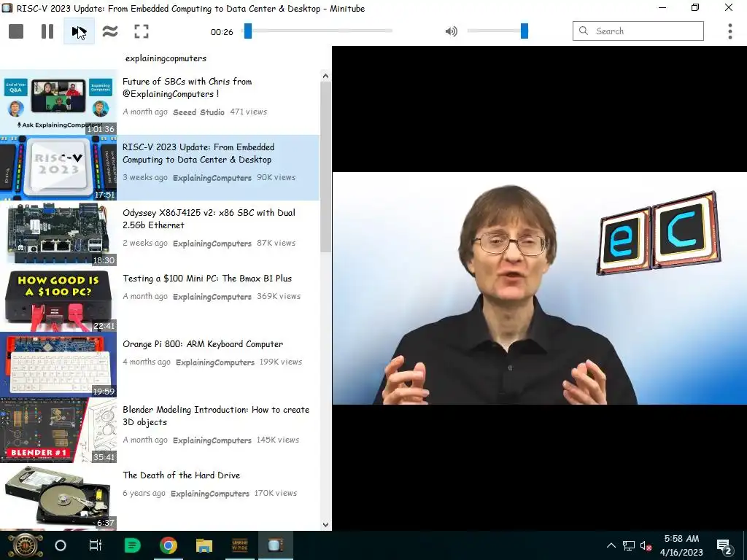The height and width of the screenshot is (560, 747).
Task: Click the Orange Pi 800 keyboard thumbnail
Action: click(58, 365)
